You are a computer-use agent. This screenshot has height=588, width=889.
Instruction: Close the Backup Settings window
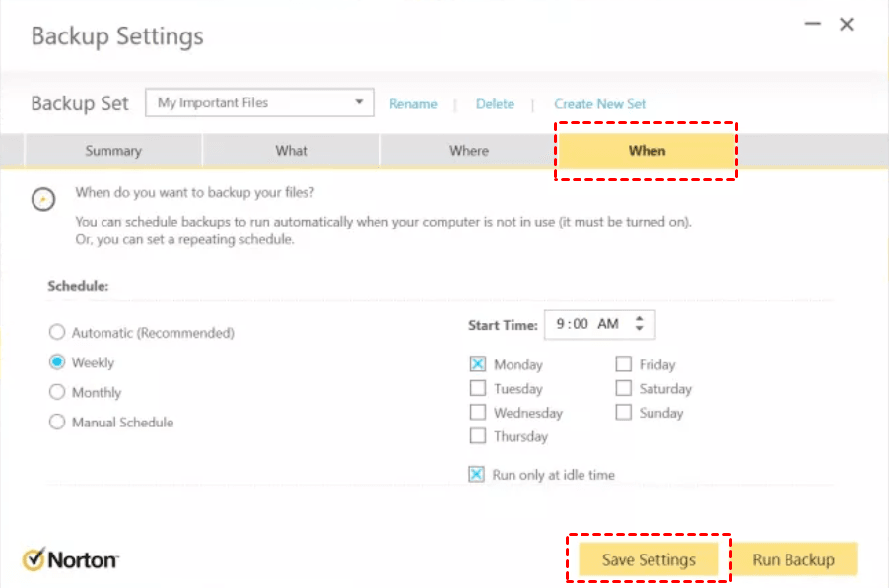847,25
